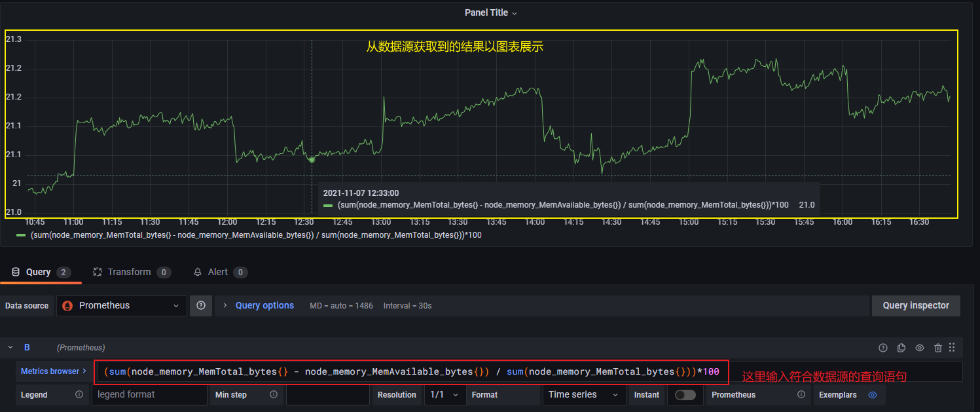Viewport: 980px width, 412px height.
Task: Click data source help icon
Action: [x=201, y=305]
